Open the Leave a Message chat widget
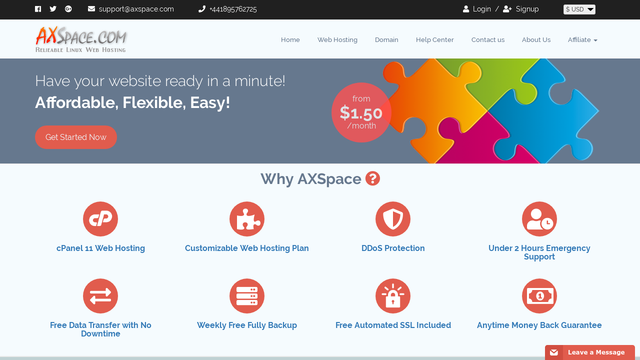The image size is (640, 360). pyautogui.click(x=590, y=352)
